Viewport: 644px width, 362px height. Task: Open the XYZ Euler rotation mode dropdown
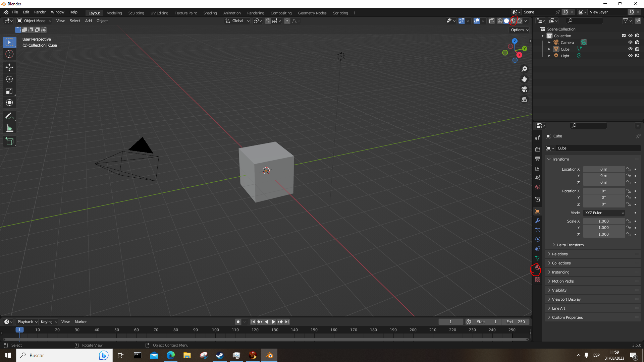tap(604, 213)
